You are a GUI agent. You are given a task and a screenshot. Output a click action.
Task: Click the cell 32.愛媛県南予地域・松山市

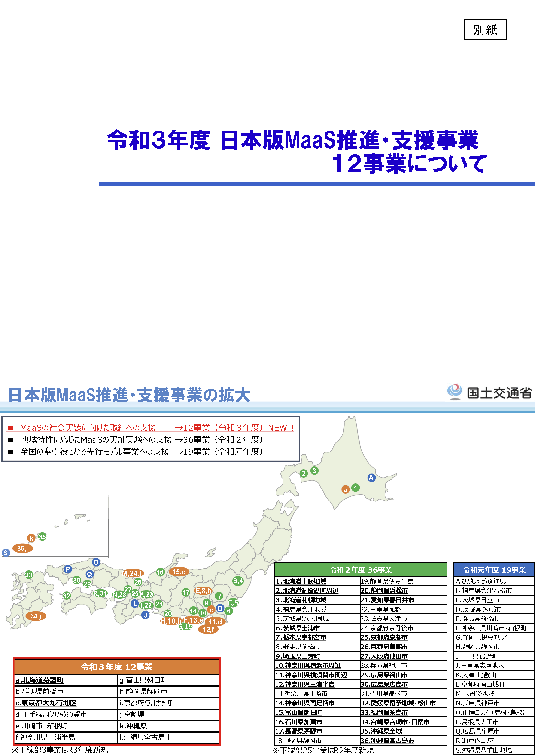403,704
